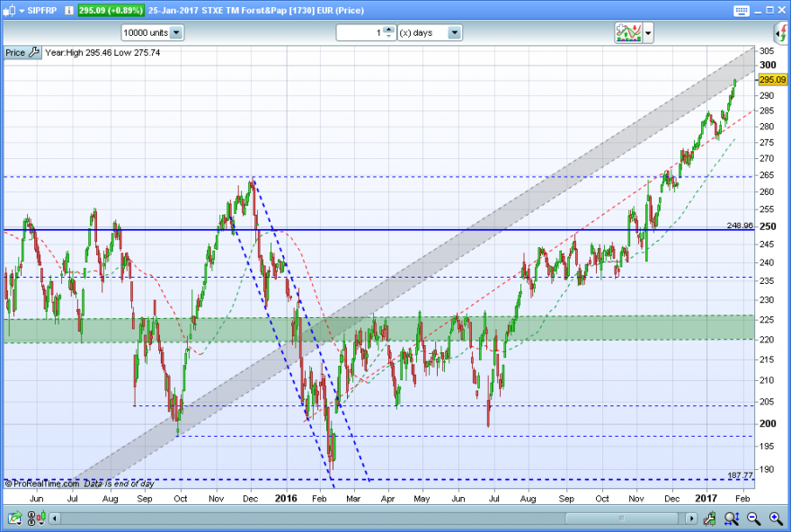Click the horizontal scrollbar thumb
This screenshot has height=532, width=791.
[x=621, y=519]
